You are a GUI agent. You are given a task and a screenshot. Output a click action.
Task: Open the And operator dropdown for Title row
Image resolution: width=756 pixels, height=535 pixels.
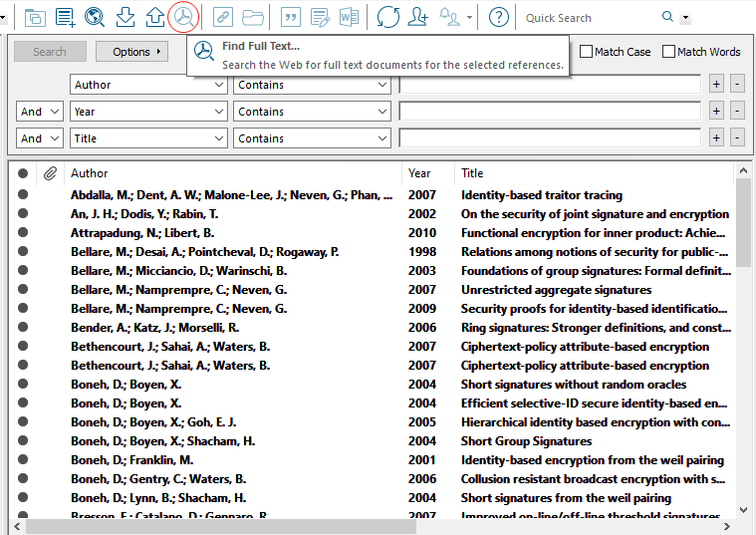pos(40,138)
